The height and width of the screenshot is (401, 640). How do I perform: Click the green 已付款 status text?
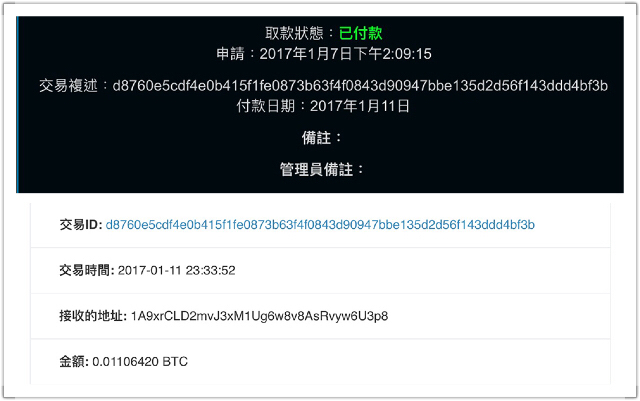pyautogui.click(x=360, y=33)
